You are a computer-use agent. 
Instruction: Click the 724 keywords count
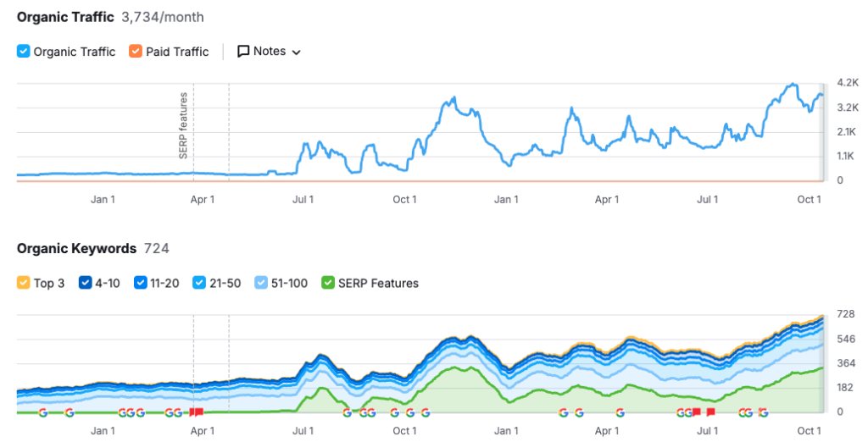click(x=157, y=248)
